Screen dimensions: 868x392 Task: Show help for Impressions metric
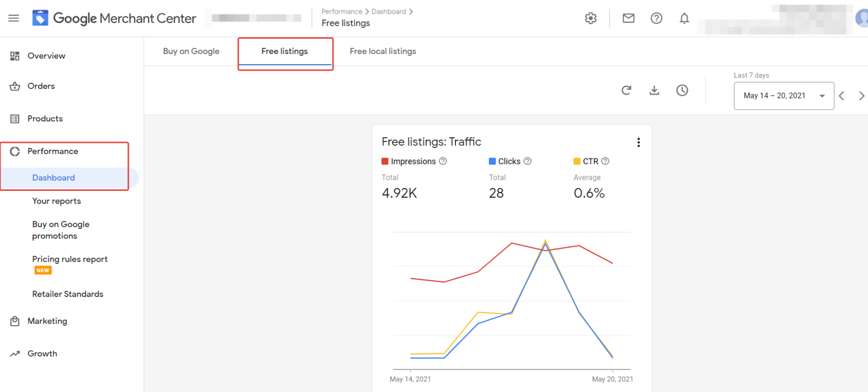click(x=443, y=161)
